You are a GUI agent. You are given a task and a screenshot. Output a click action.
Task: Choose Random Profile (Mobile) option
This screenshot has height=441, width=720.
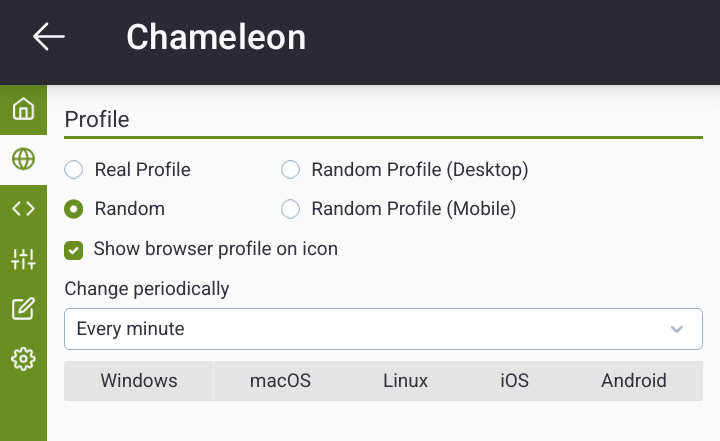(x=291, y=209)
